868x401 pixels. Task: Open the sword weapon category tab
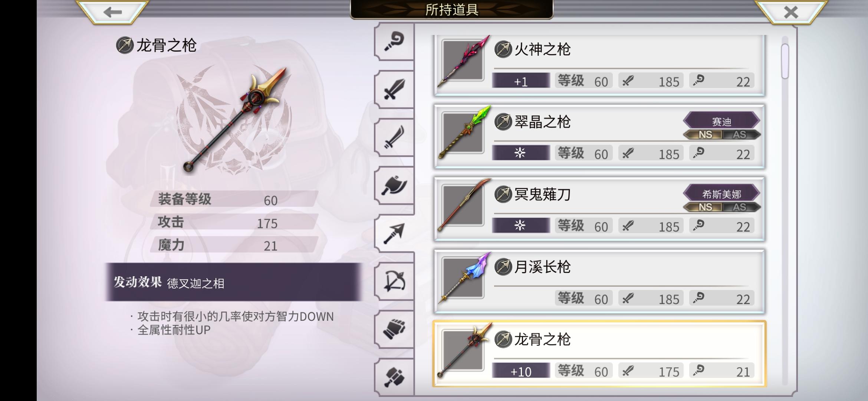394,89
